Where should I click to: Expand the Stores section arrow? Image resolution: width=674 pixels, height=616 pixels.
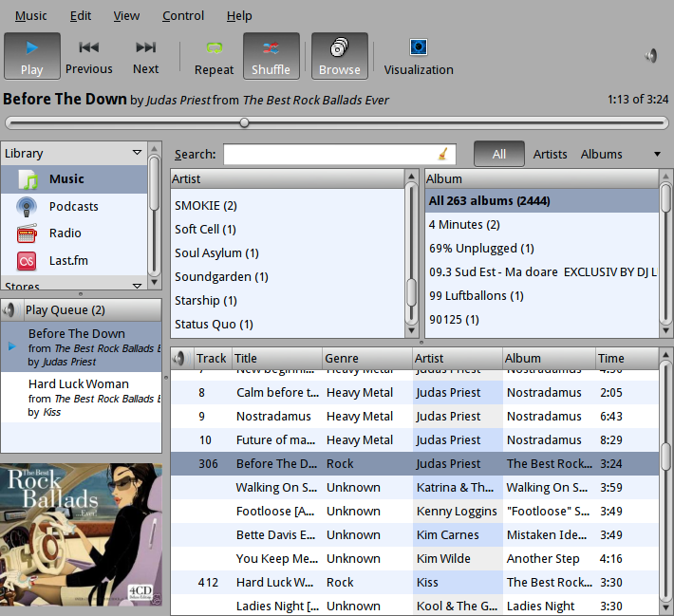coord(137,286)
